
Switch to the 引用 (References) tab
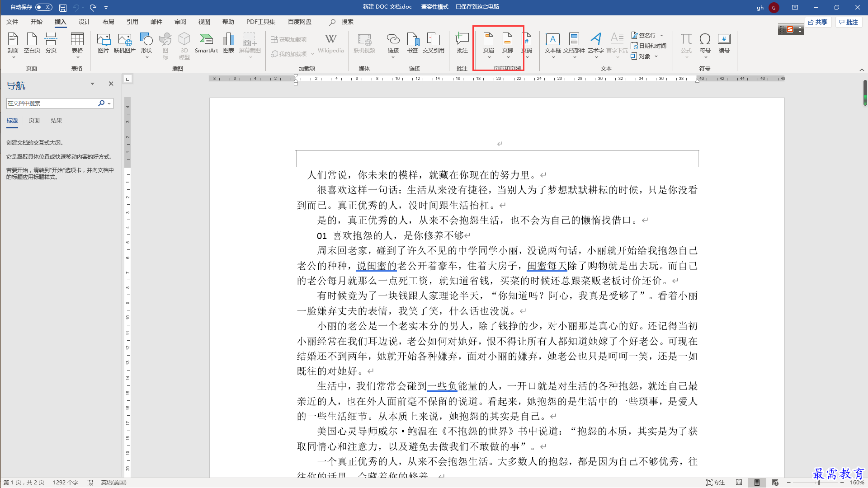(132, 22)
